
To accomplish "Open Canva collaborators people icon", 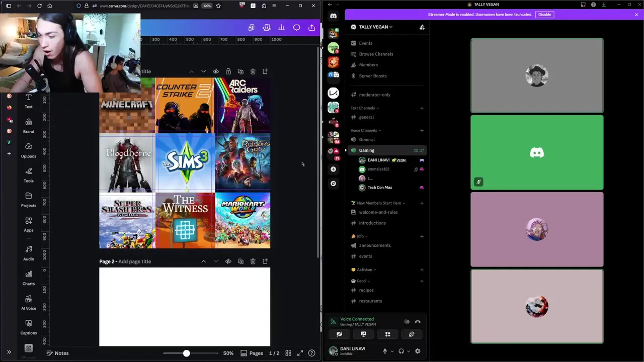I will (x=267, y=28).
